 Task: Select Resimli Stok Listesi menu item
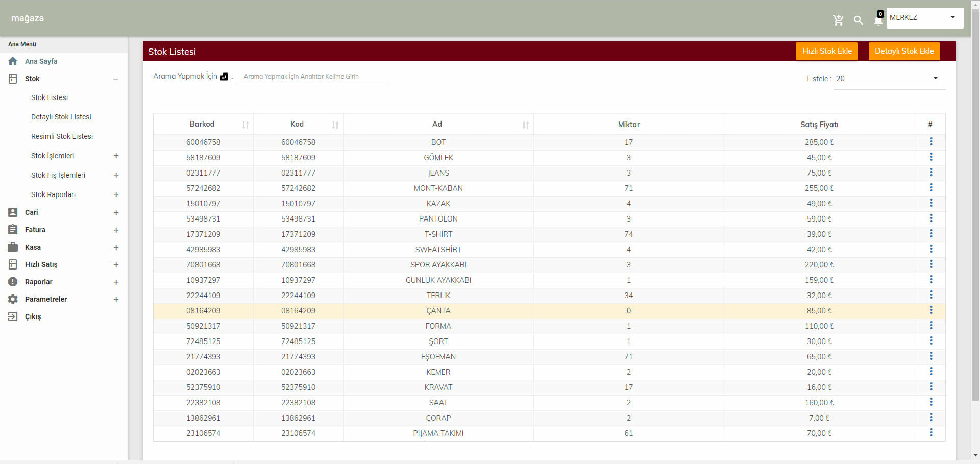click(x=62, y=136)
